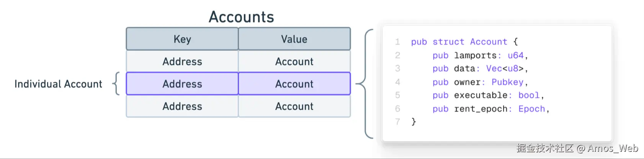Click the small curly brace beside Individual Account
Viewport: 644px width, 159px height.
[116, 84]
